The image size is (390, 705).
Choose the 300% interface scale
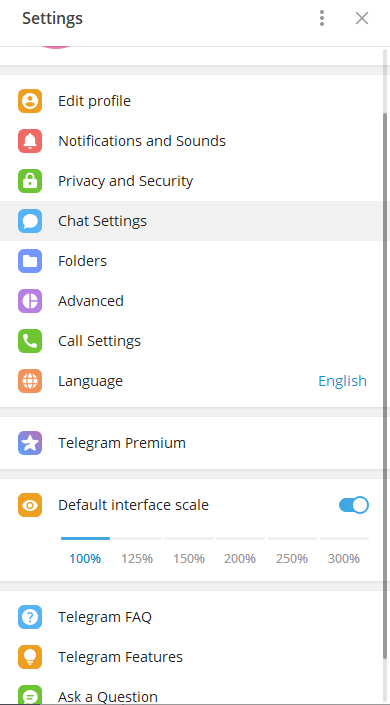pos(344,558)
